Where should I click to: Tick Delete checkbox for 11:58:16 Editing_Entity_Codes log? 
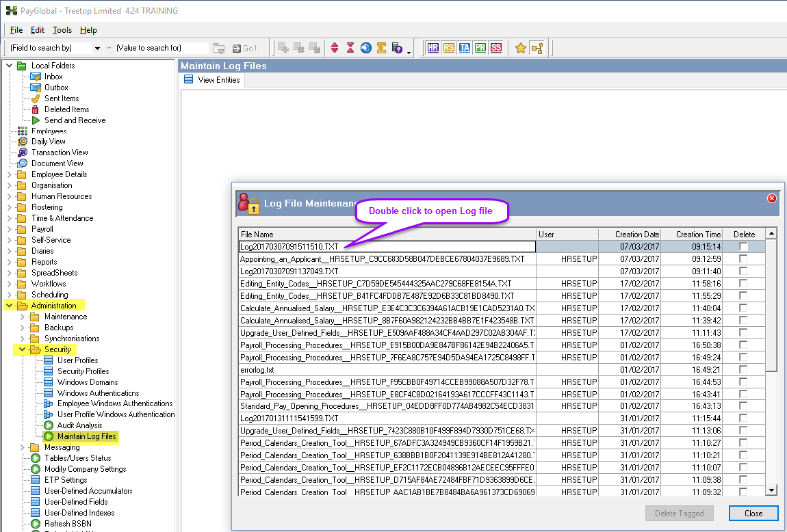[x=743, y=283]
